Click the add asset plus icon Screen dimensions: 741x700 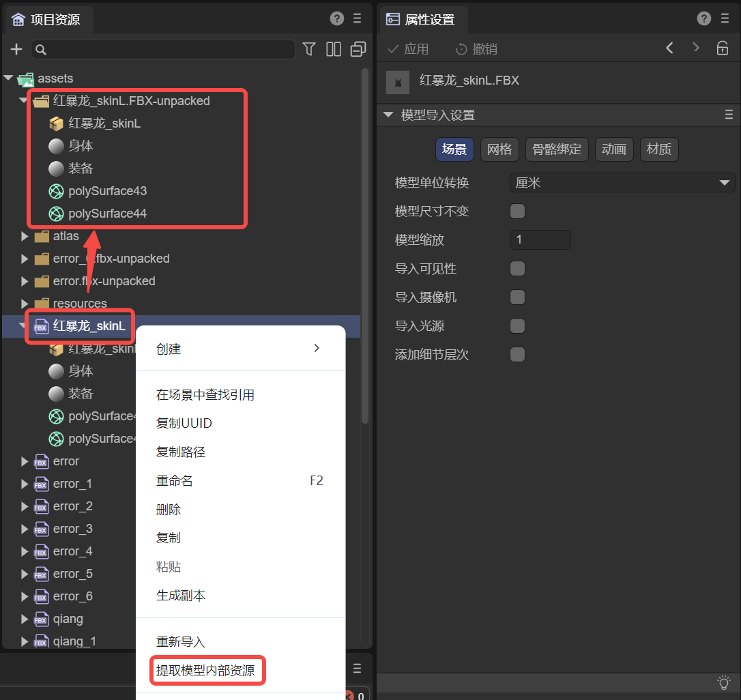[x=16, y=49]
